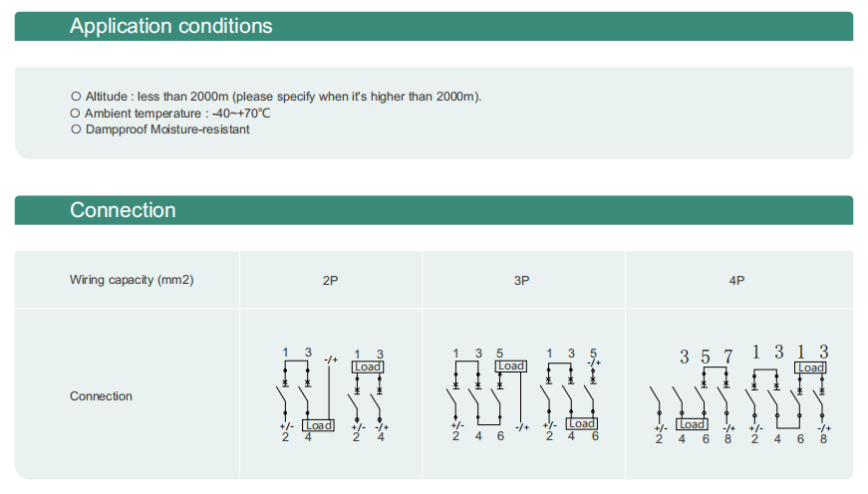This screenshot has width=868, height=494.
Task: Click the 3P column header
Action: pyautogui.click(x=521, y=281)
